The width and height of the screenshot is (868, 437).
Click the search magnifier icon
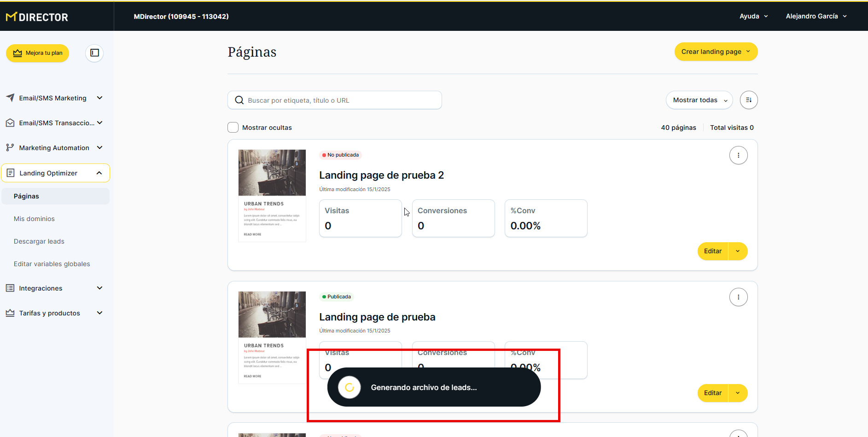coord(239,100)
